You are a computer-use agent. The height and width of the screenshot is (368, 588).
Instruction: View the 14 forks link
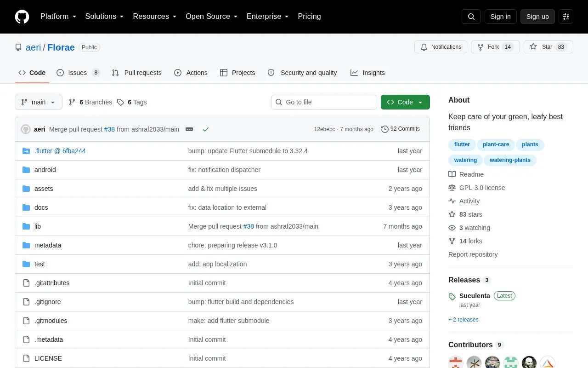click(x=465, y=241)
